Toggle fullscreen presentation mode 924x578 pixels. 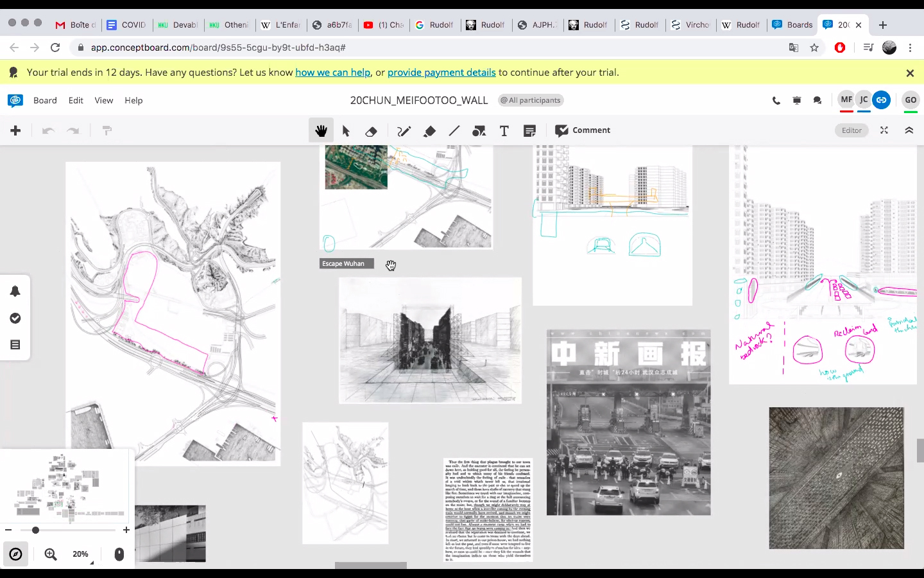pos(884,130)
